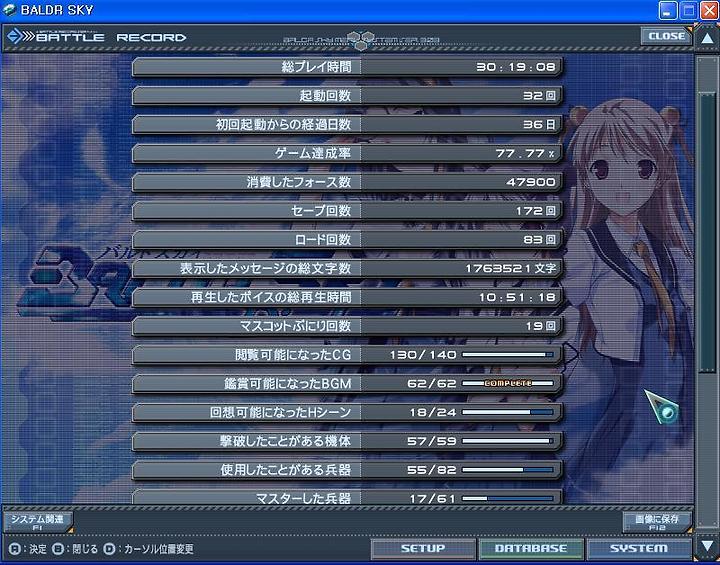Viewport: 720px width, 565px height.
Task: Click the BGM COMPLETE progress bar
Action: tap(508, 383)
